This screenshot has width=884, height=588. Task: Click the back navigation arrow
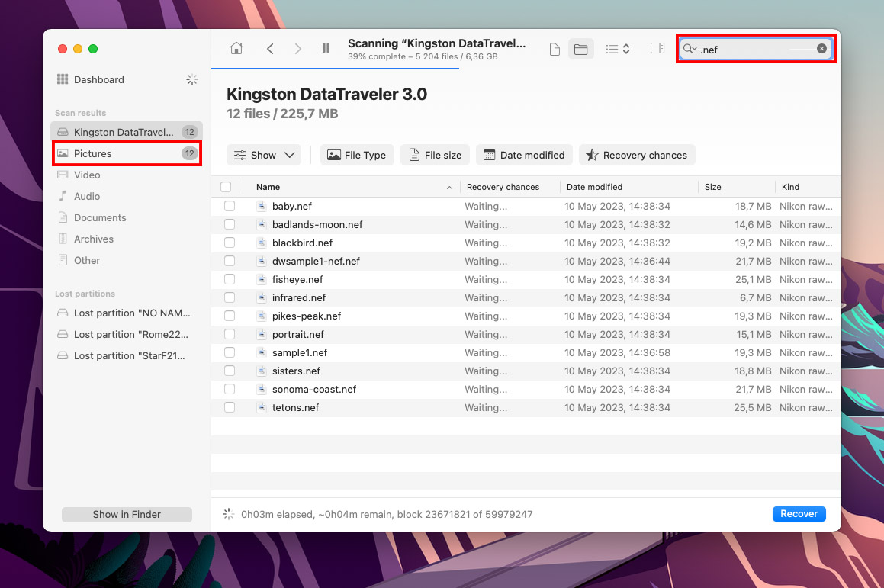pyautogui.click(x=270, y=47)
